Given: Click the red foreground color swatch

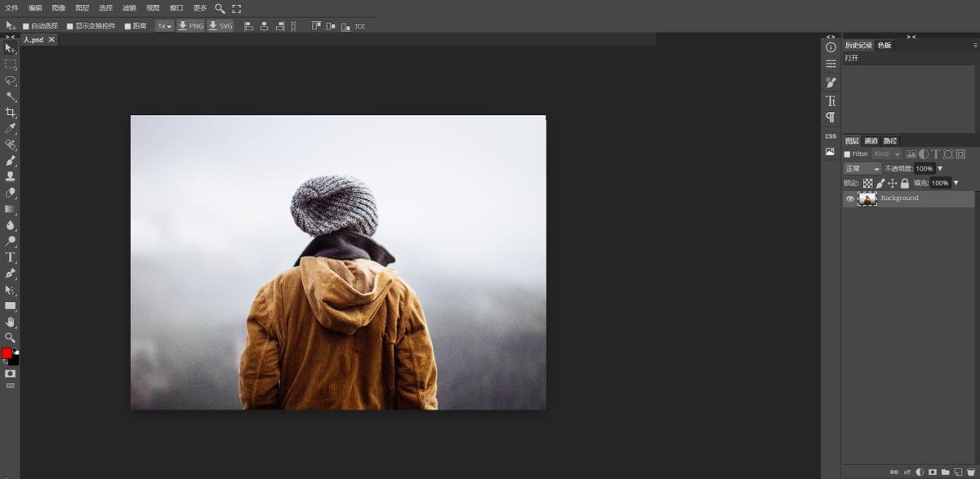Looking at the screenshot, I should [7, 353].
